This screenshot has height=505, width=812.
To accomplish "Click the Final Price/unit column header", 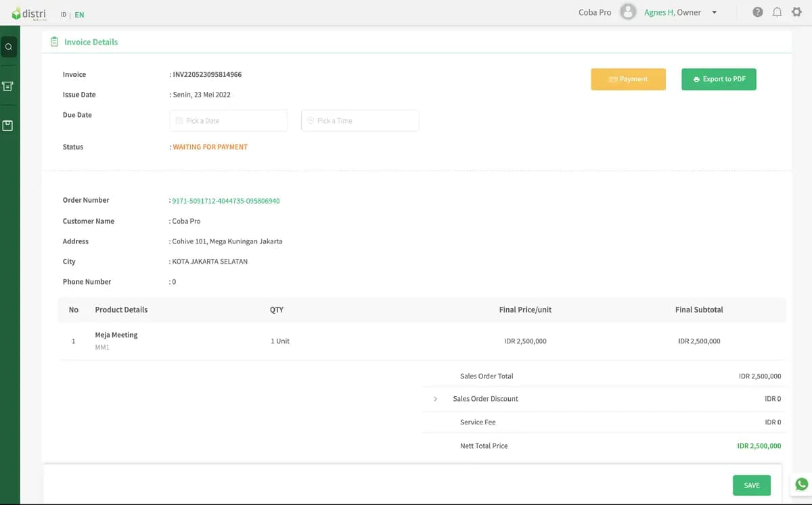I will (x=525, y=310).
